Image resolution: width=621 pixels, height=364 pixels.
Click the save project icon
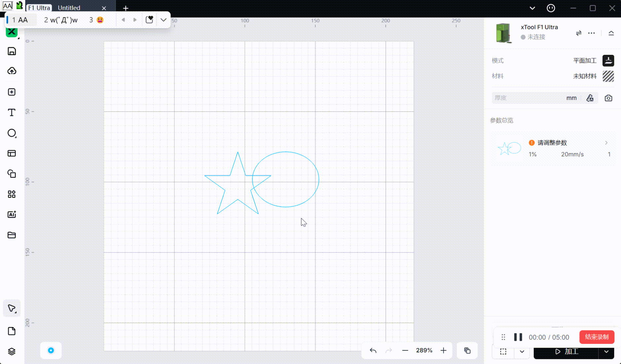(12, 51)
